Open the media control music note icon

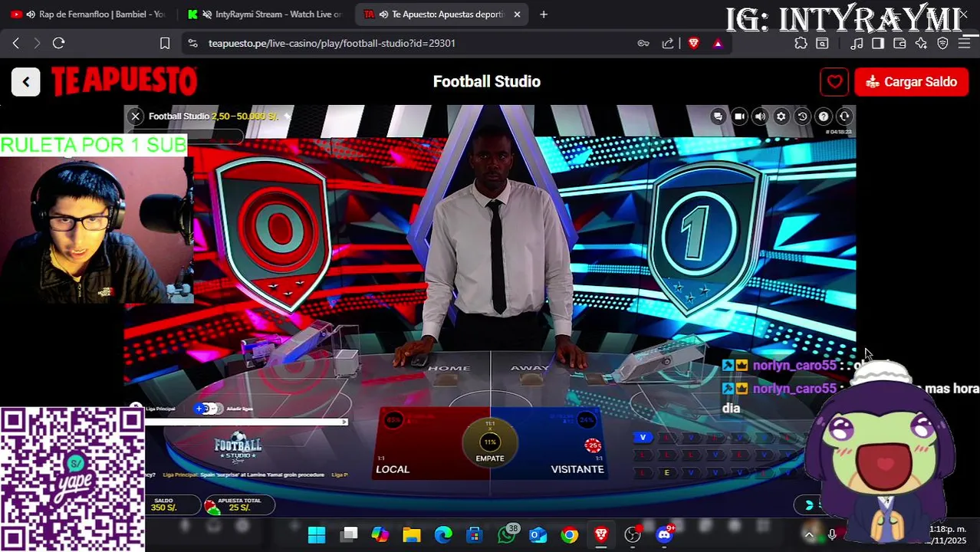[857, 43]
